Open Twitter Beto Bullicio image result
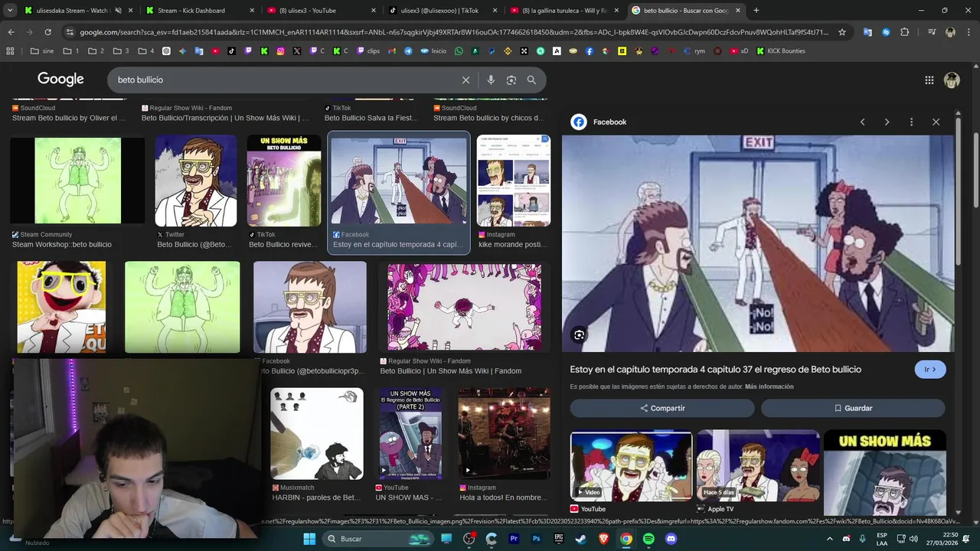This screenshot has width=980, height=551. pos(196,180)
